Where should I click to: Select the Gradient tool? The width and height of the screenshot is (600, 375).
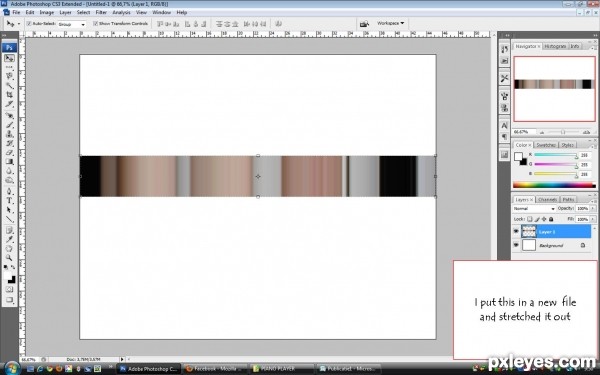point(9,161)
